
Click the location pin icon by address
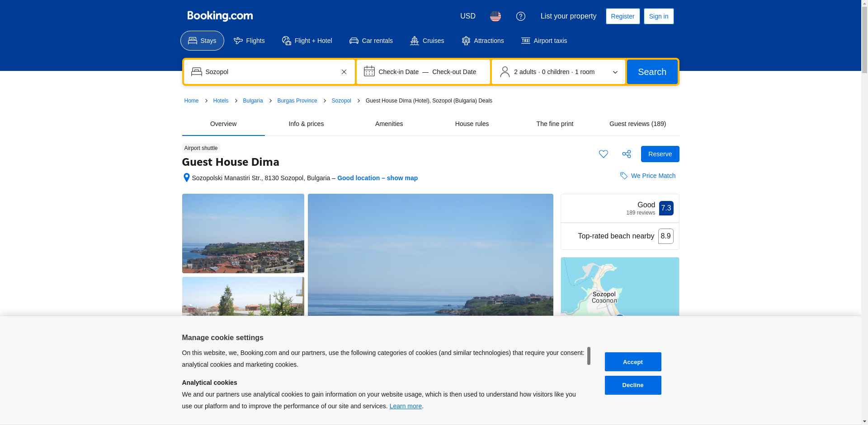186,178
